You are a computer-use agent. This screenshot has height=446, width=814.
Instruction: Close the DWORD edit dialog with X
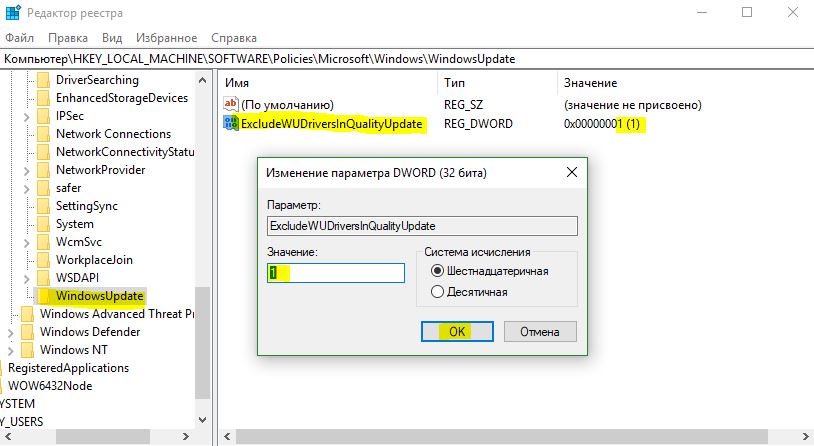[x=572, y=172]
